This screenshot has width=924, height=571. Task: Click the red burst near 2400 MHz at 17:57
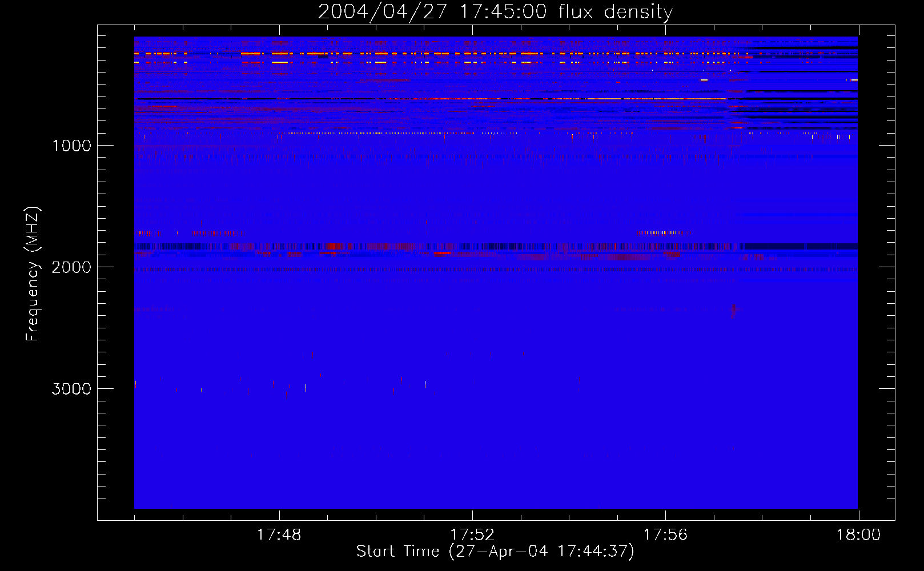coord(734,310)
